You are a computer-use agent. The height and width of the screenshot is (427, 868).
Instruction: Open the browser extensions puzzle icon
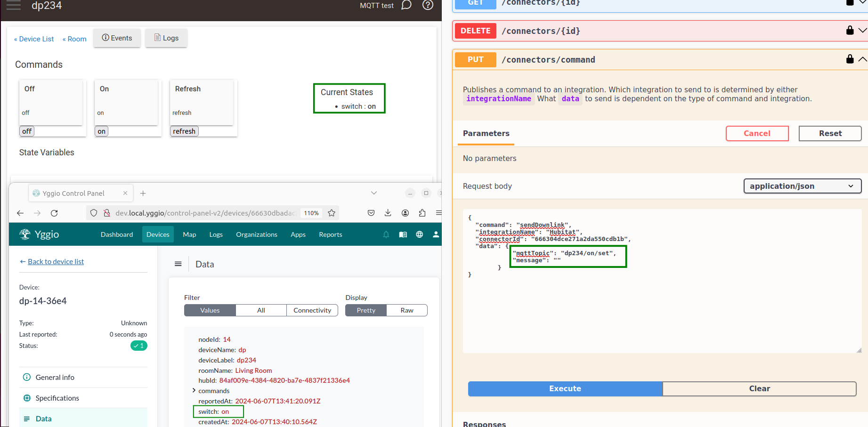point(422,213)
